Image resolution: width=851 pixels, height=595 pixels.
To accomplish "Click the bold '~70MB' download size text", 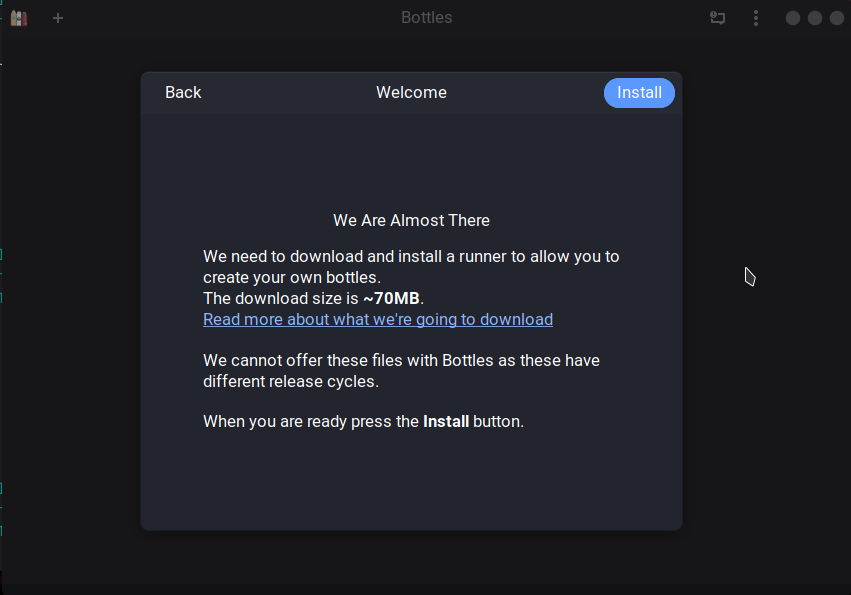I will (393, 298).
